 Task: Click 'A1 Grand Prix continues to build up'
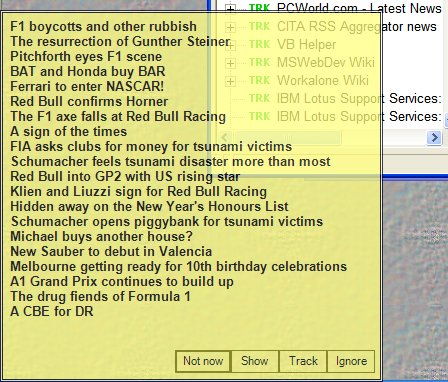point(122,281)
